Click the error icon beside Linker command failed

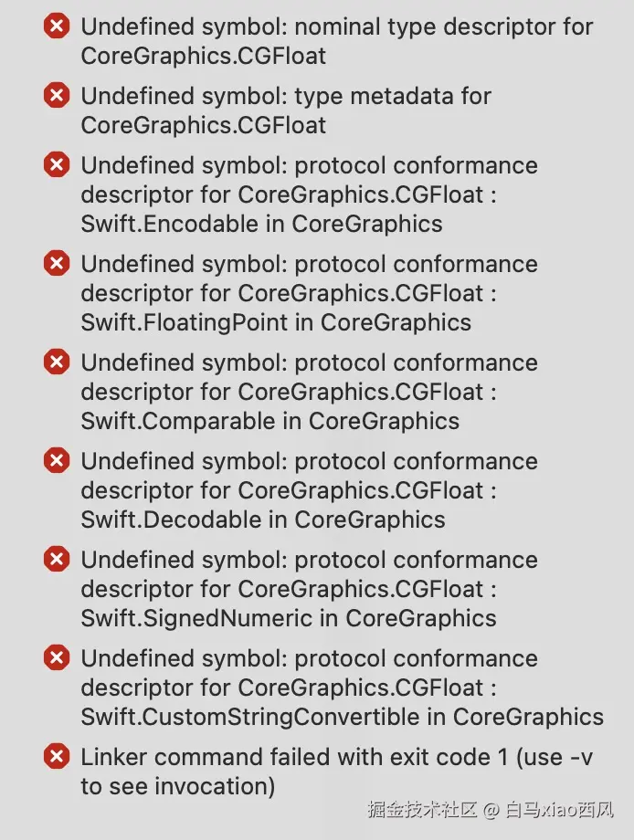pos(57,756)
